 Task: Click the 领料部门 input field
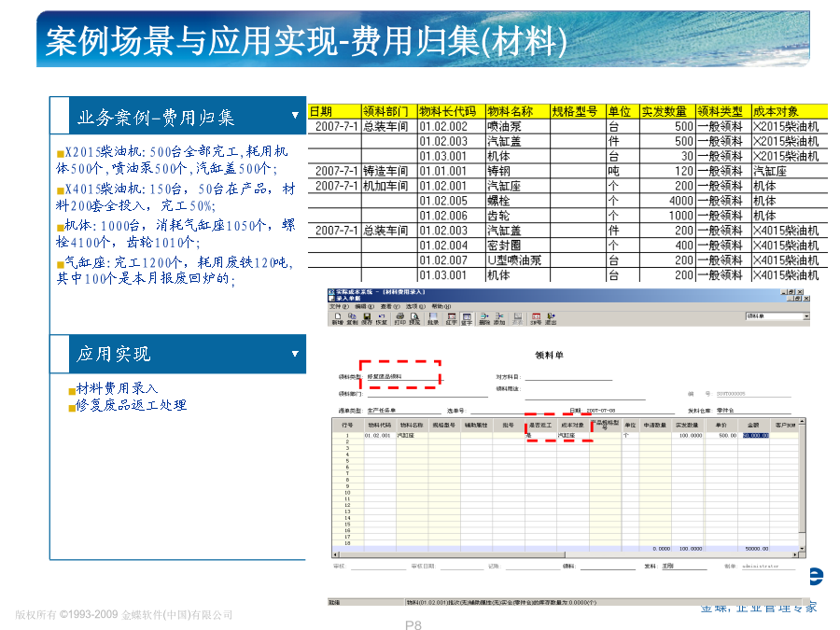tap(427, 394)
